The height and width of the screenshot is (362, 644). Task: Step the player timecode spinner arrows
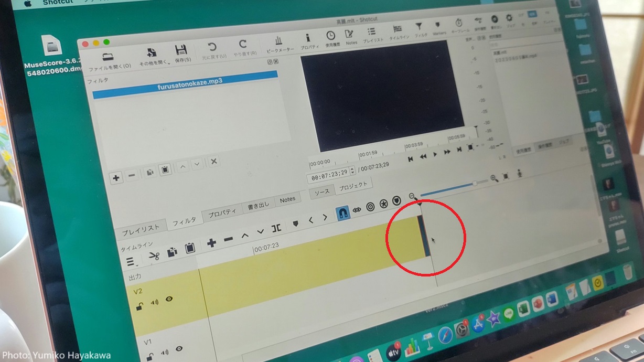point(352,172)
